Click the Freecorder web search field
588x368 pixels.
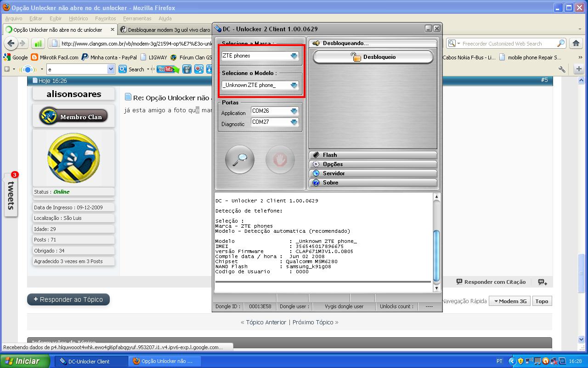click(x=508, y=44)
